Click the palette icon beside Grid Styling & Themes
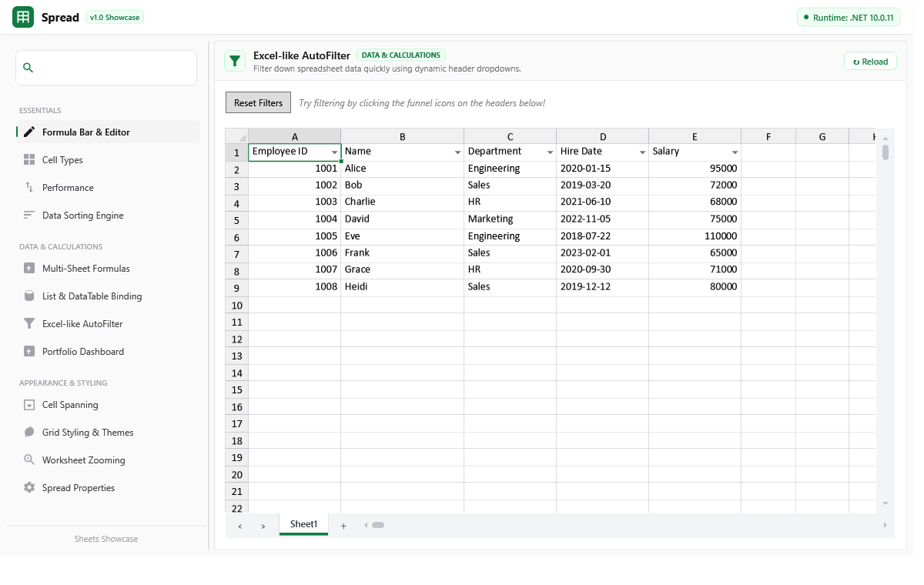The image size is (924, 585). pos(29,433)
